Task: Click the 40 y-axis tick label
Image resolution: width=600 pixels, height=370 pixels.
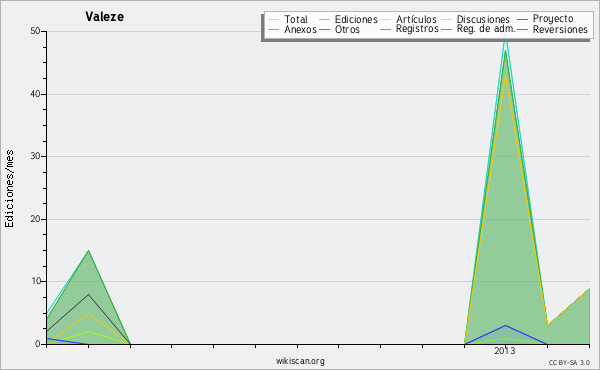Action: pos(35,94)
